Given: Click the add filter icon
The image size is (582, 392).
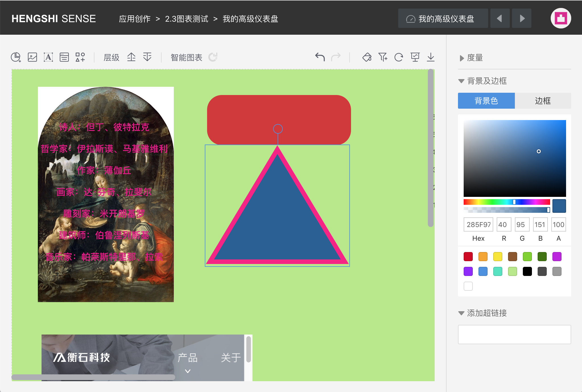Looking at the screenshot, I should click(x=383, y=57).
